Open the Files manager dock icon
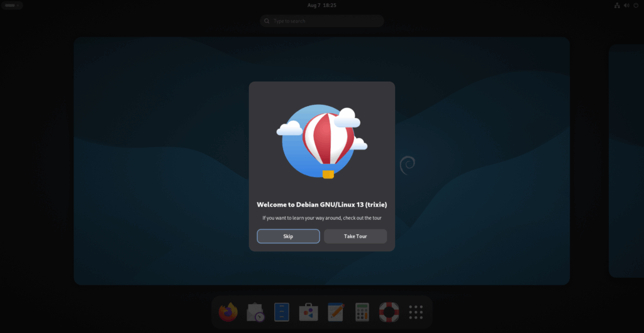 click(x=282, y=312)
